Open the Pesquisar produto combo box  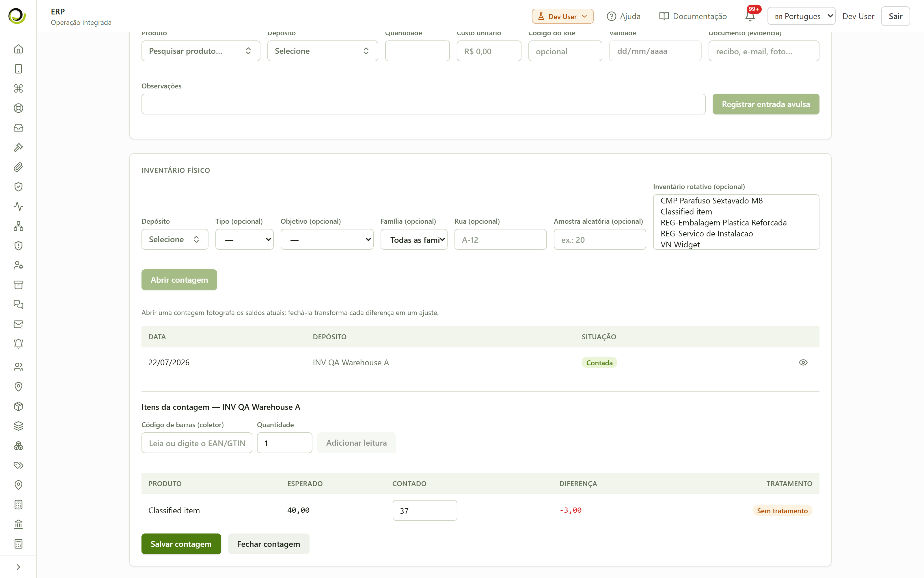(200, 51)
